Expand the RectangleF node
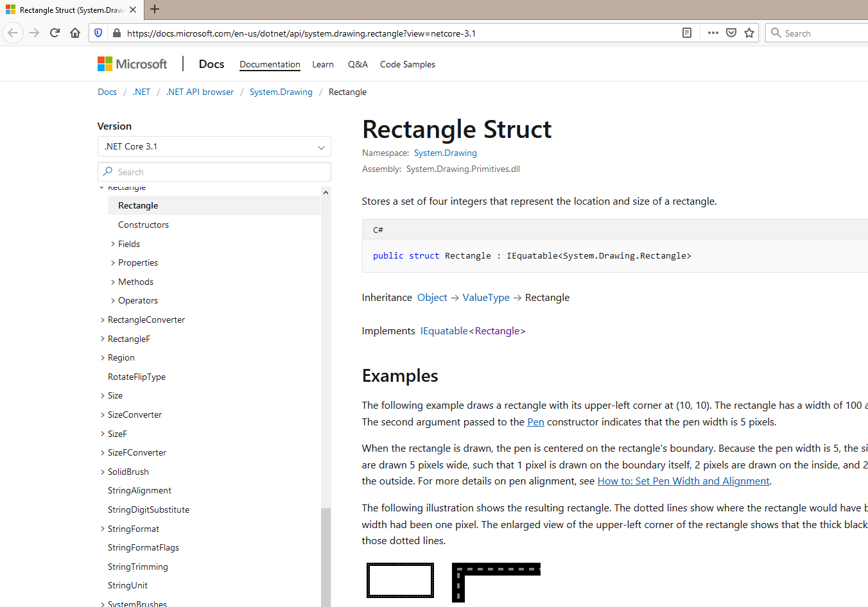The width and height of the screenshot is (868, 607). tap(103, 339)
